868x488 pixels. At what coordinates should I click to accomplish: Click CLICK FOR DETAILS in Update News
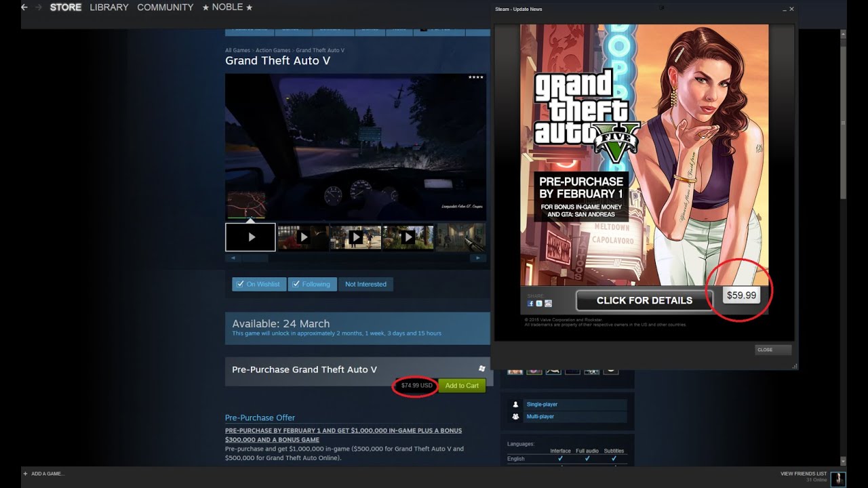(644, 300)
